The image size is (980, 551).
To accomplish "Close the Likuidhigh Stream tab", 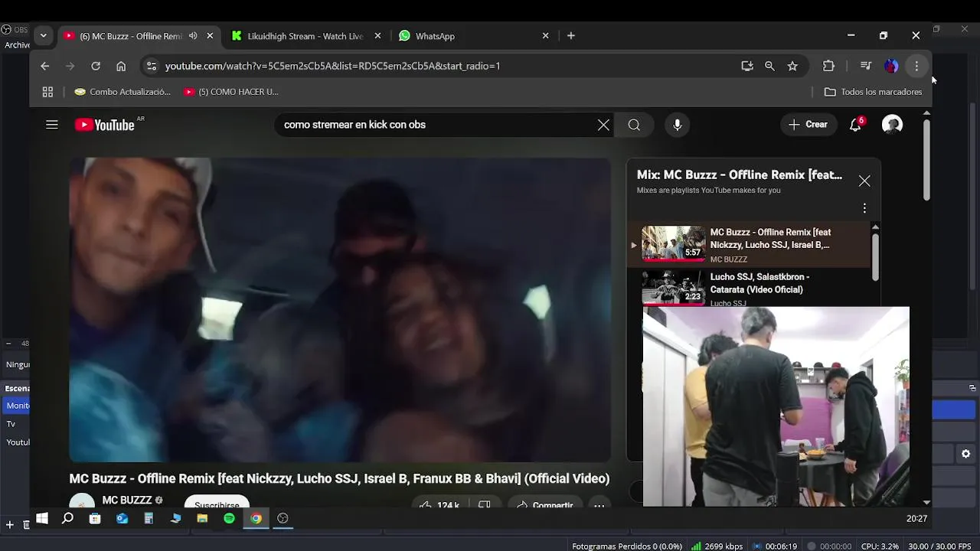I will [x=377, y=36].
